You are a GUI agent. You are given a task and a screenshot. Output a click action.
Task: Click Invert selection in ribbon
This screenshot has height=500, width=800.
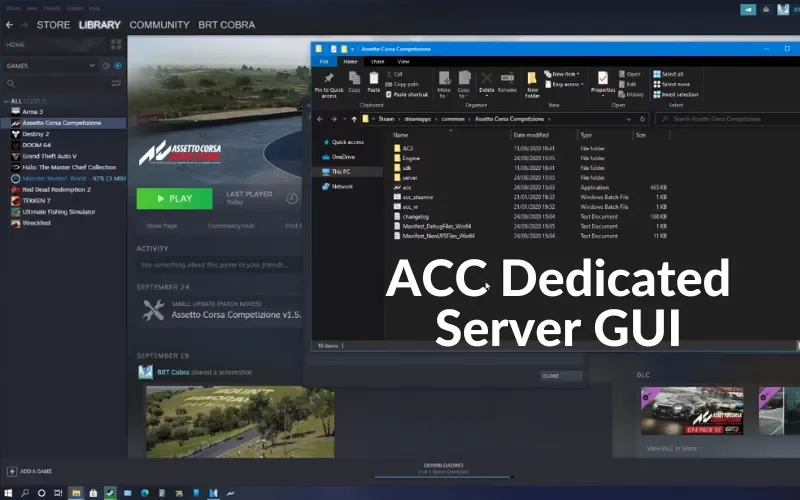coord(676,94)
